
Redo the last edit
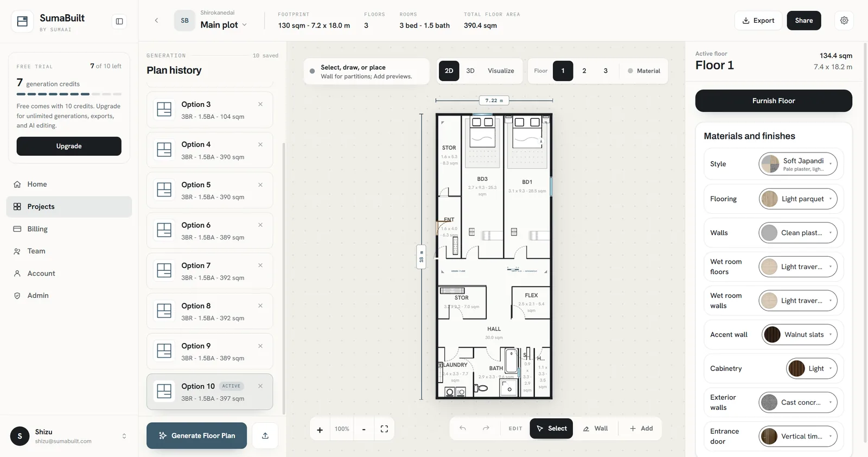coord(486,428)
